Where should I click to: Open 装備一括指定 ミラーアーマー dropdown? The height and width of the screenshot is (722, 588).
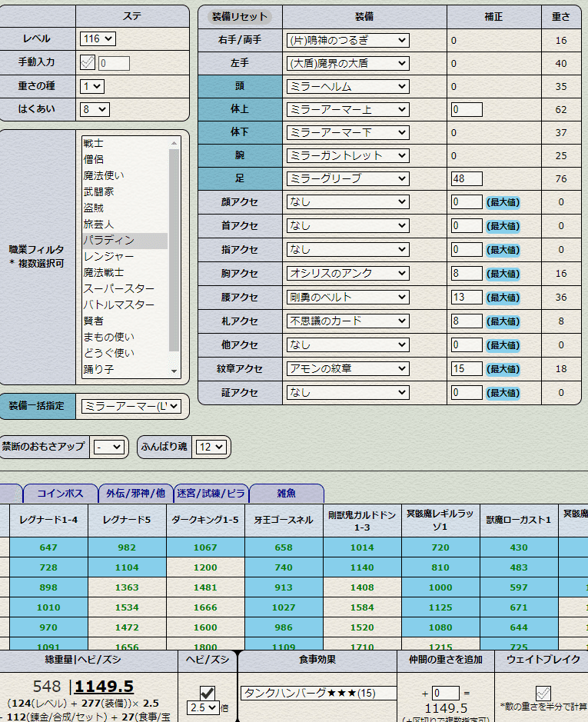tap(131, 406)
